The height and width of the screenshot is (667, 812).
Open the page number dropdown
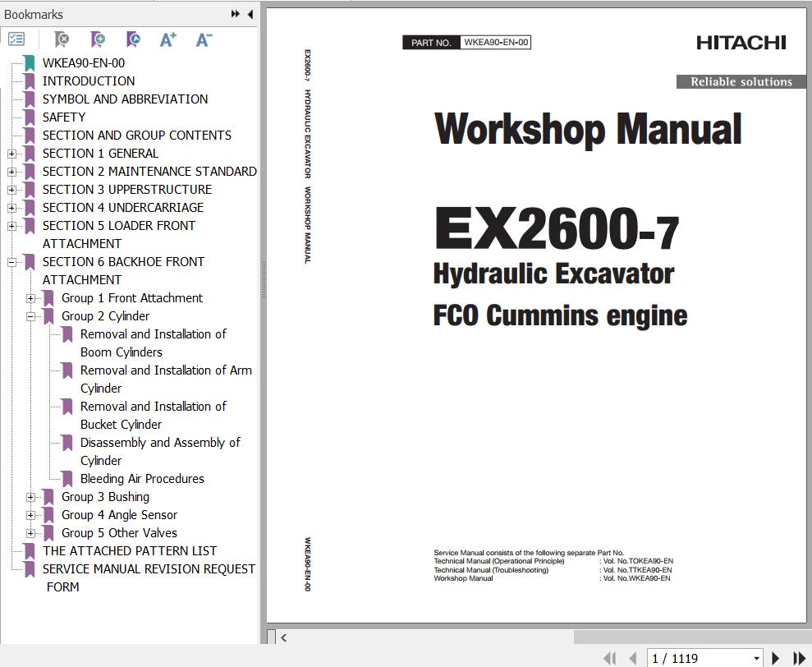pos(757,658)
